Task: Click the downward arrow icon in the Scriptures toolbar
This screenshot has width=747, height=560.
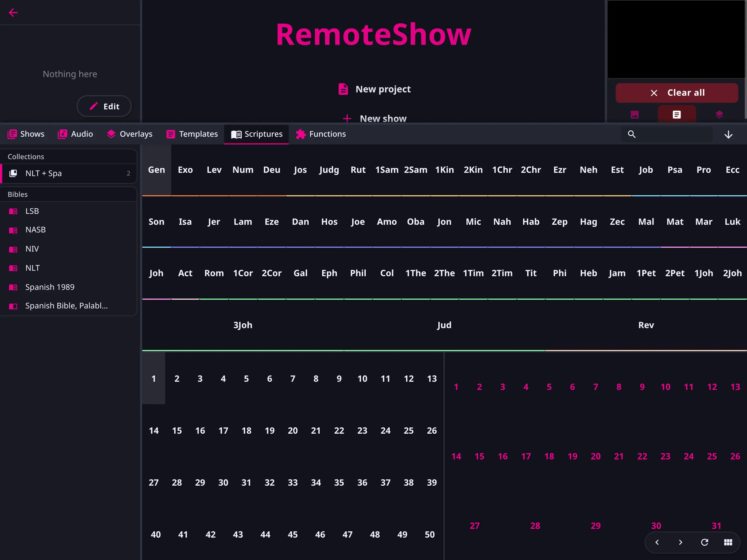Action: pyautogui.click(x=728, y=134)
